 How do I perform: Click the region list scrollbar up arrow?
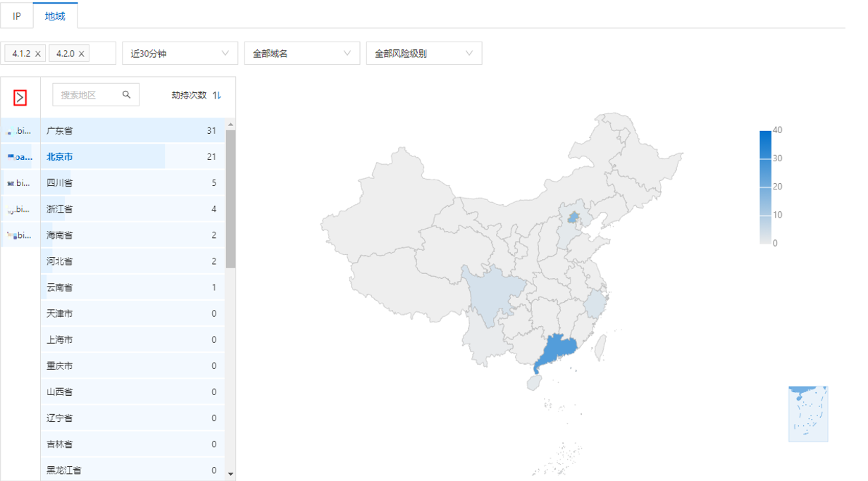(230, 124)
